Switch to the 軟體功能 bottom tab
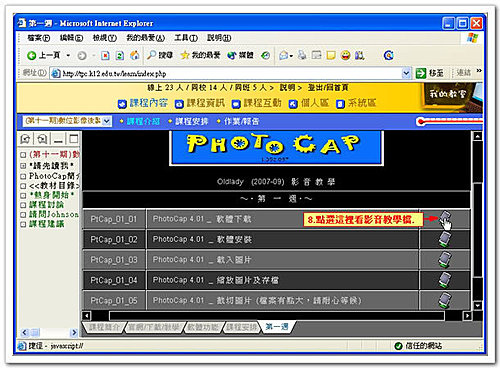The height and width of the screenshot is (368, 500). [203, 327]
